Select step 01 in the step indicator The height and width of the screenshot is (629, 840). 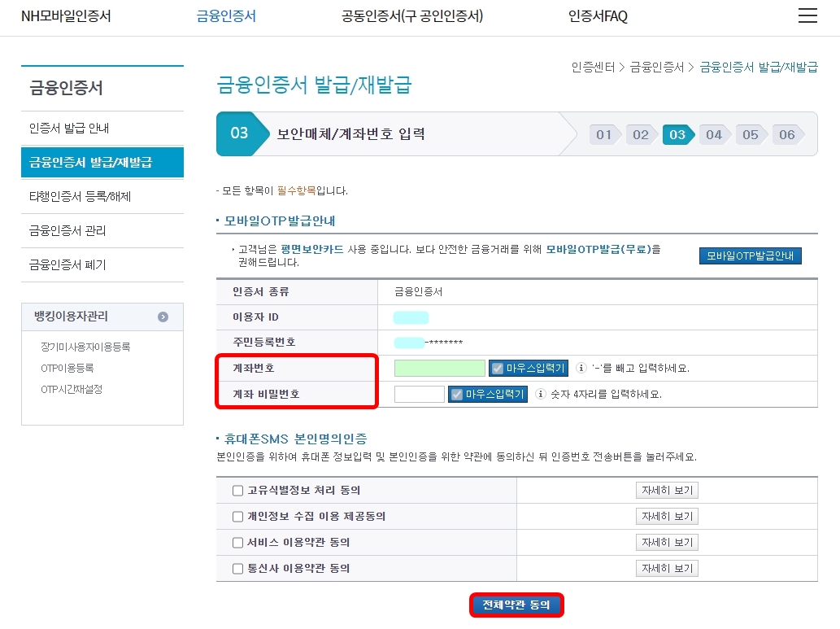coord(604,135)
